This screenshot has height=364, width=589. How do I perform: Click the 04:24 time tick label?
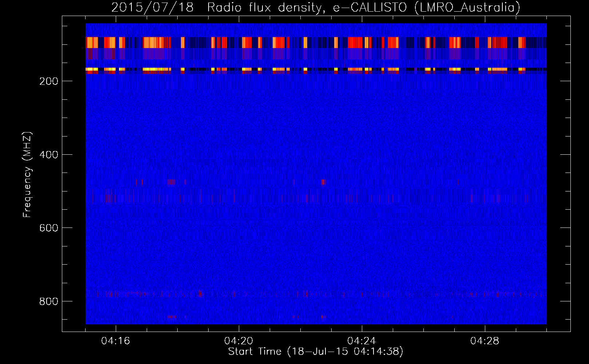pyautogui.click(x=362, y=341)
